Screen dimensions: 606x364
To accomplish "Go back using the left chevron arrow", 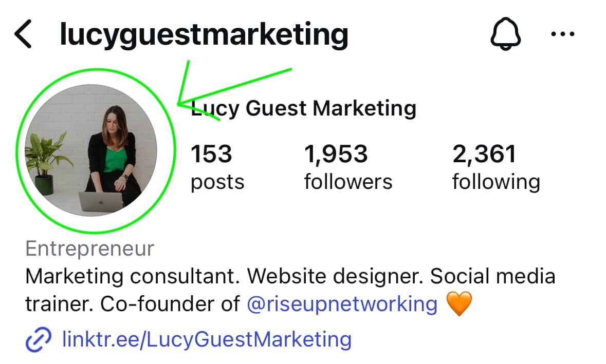I will pos(23,34).
